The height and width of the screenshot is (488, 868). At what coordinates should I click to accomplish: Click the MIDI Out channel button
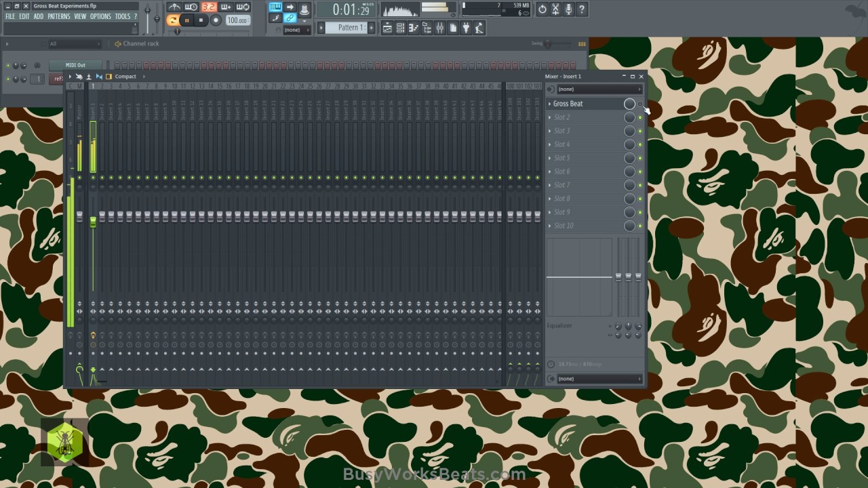pyautogui.click(x=75, y=65)
